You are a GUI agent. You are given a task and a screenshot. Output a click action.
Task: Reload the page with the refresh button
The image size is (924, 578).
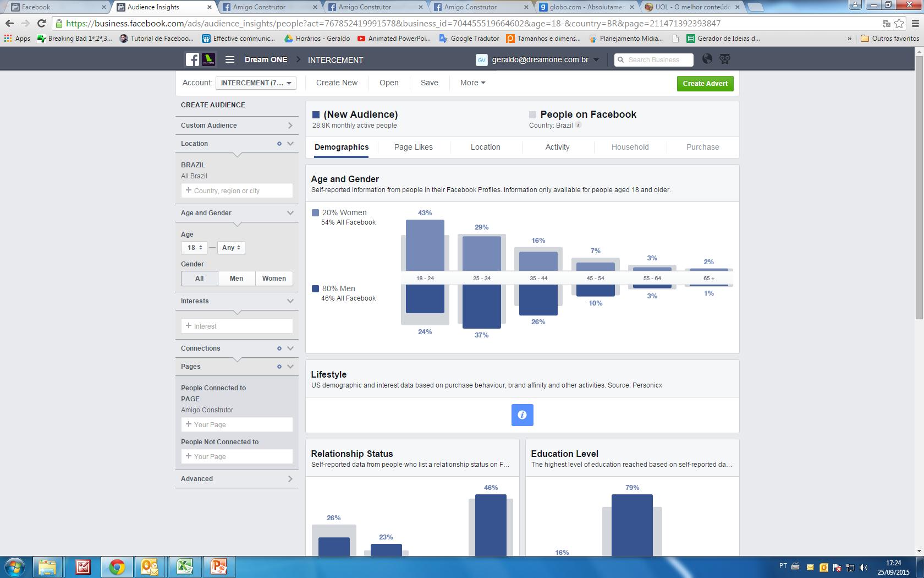[41, 23]
